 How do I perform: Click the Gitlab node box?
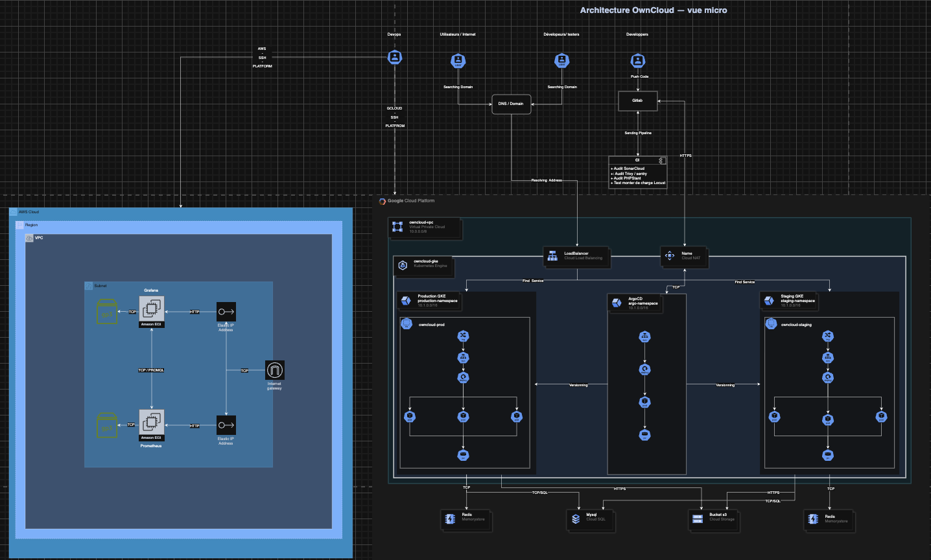[637, 100]
